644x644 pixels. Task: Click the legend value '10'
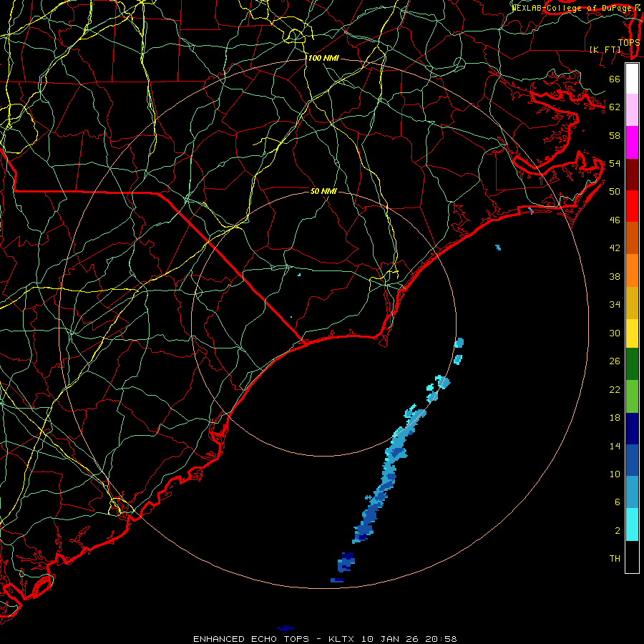[615, 474]
